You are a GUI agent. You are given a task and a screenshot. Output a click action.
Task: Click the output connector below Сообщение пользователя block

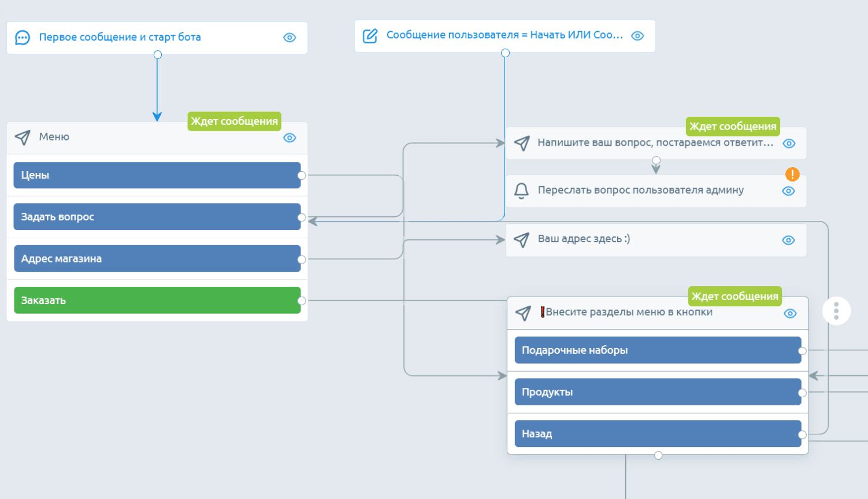coord(505,53)
